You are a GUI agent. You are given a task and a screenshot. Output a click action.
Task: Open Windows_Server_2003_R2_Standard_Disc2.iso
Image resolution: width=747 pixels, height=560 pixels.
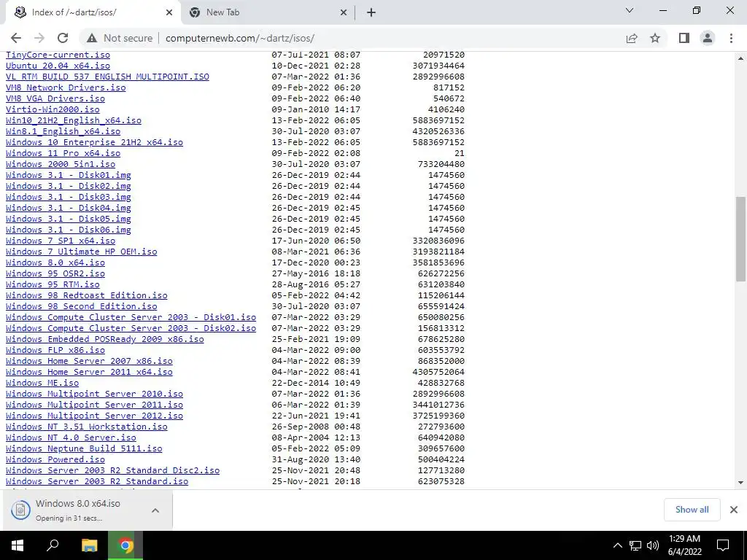[x=112, y=471]
